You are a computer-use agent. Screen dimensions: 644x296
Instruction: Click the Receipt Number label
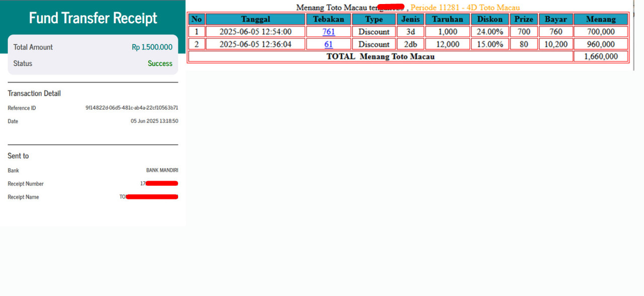(26, 184)
